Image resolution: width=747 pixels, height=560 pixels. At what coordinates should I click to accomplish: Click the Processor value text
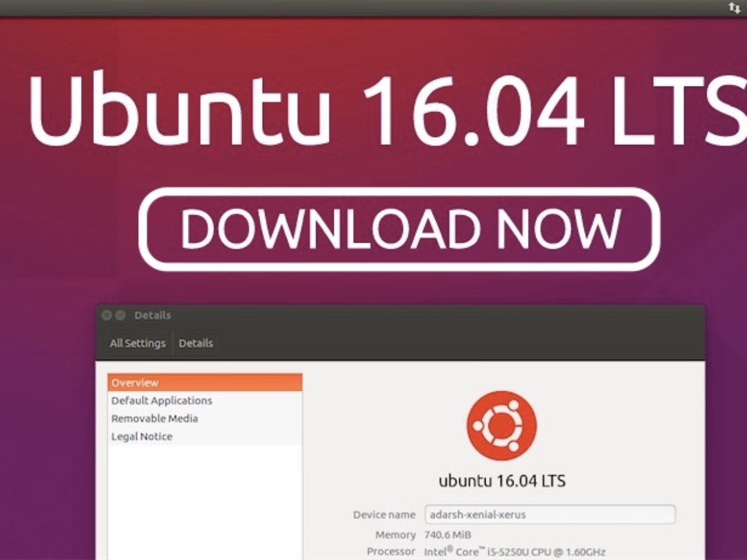[515, 552]
